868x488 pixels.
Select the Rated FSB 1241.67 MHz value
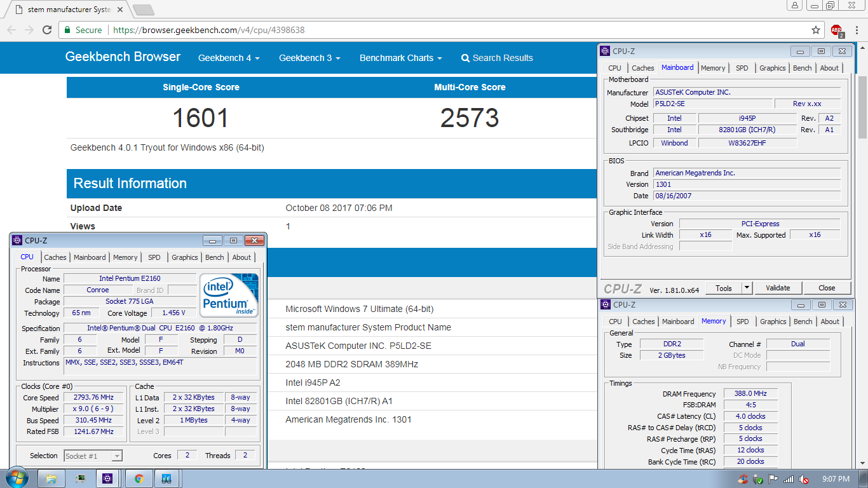pos(94,432)
